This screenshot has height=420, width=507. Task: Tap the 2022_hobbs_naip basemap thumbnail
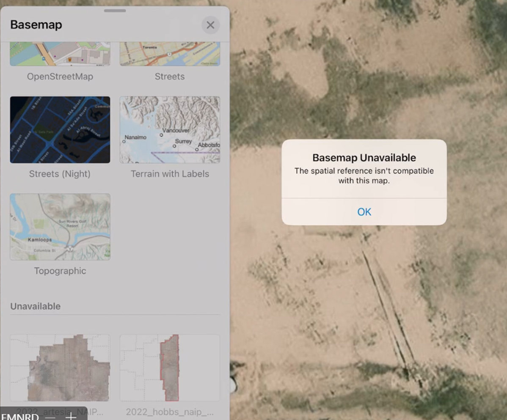point(169,367)
